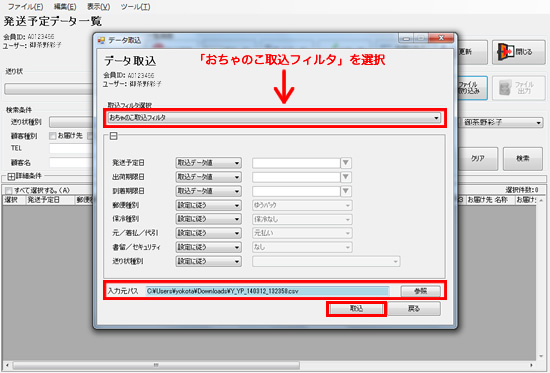Viewport: 550px width, 373px height.
Task: Click the 取込 import button
Action: click(356, 309)
